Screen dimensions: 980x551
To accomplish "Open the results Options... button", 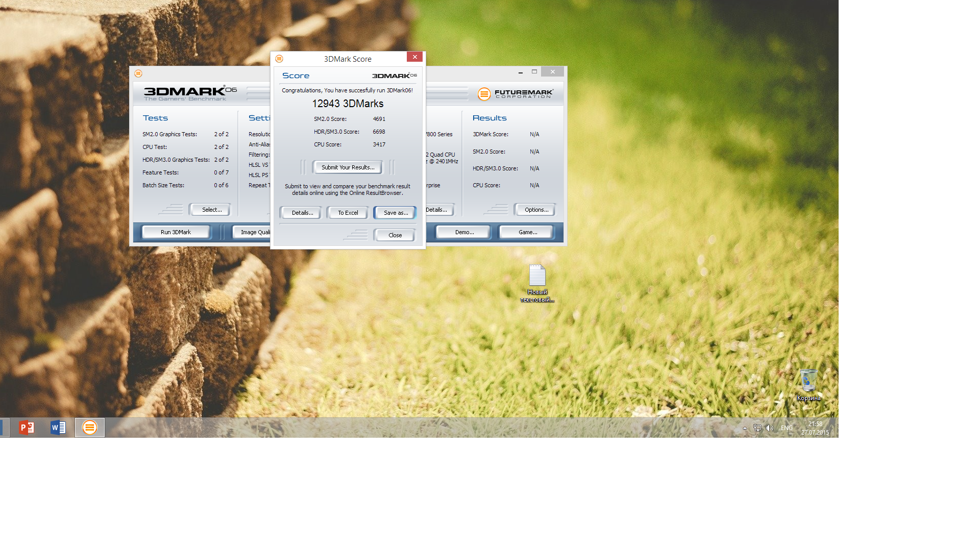I will click(x=536, y=210).
